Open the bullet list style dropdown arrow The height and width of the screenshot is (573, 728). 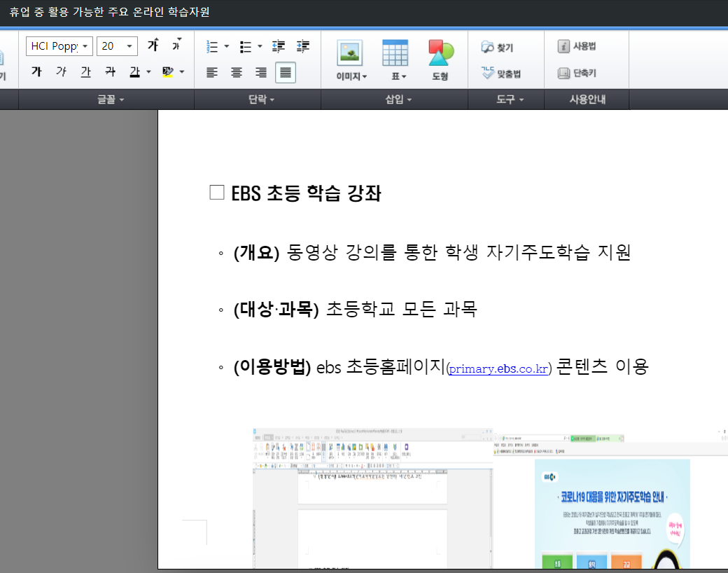tap(260, 46)
